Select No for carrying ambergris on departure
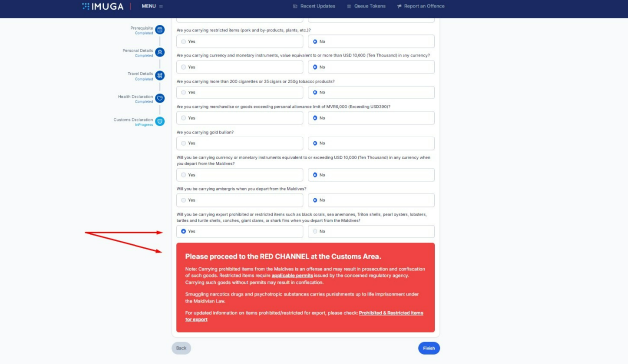Screen dimensions: 628x364 (x=371, y=200)
